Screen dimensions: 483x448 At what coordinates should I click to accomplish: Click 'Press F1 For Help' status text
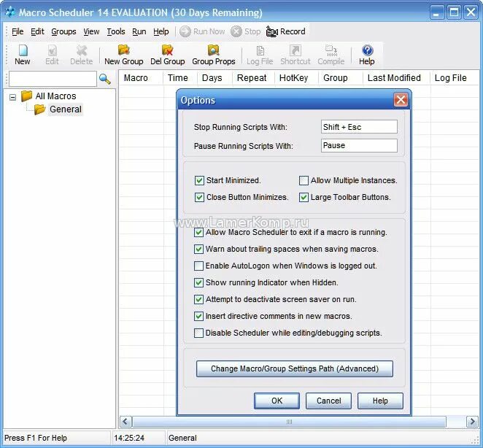[x=36, y=438]
